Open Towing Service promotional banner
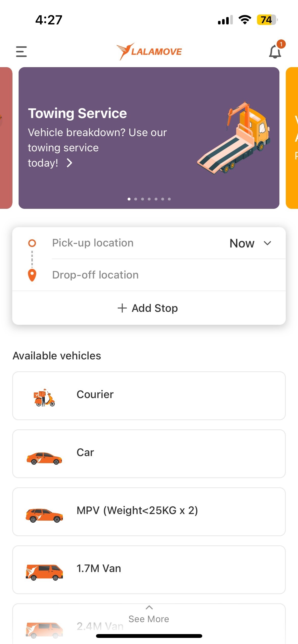298x644 pixels. pos(149,138)
